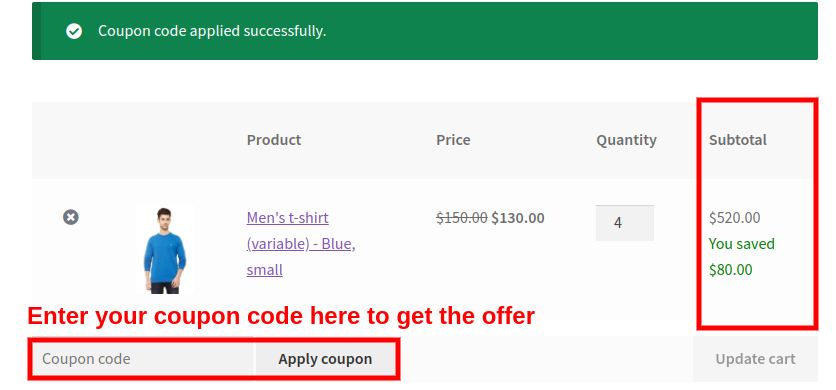Viewport: 836px width, 390px height.
Task: Focus the Coupon code input field
Action: pyautogui.click(x=143, y=359)
